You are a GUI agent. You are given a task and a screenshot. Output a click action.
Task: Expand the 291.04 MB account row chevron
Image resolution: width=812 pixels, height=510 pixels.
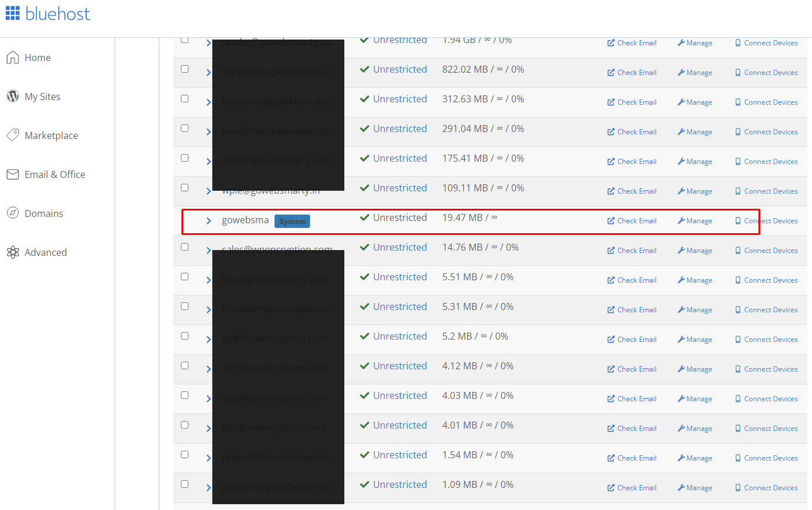click(x=208, y=132)
